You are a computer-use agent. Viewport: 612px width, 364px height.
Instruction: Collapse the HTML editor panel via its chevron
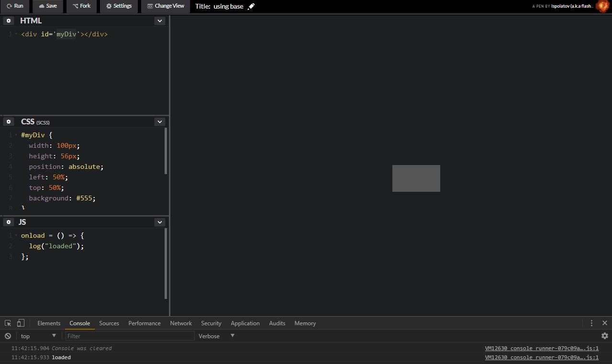point(159,21)
